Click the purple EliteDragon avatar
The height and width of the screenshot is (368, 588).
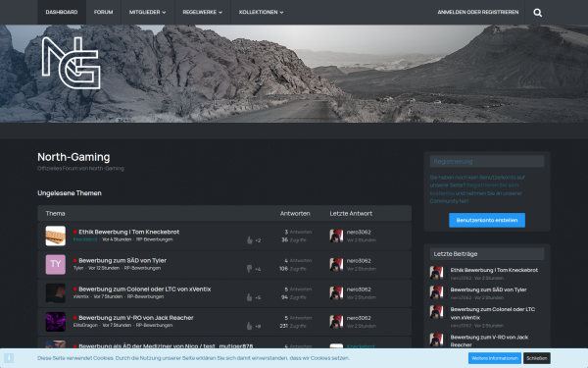point(56,322)
